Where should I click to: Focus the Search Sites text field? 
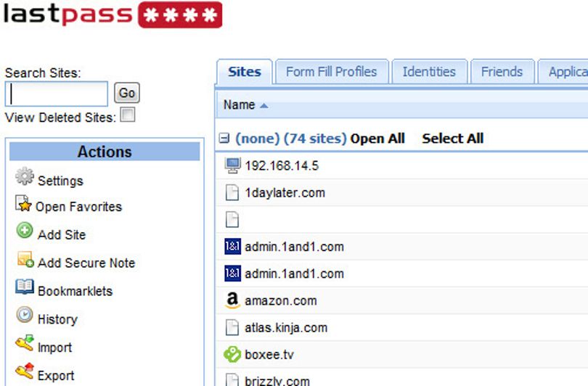click(x=56, y=94)
